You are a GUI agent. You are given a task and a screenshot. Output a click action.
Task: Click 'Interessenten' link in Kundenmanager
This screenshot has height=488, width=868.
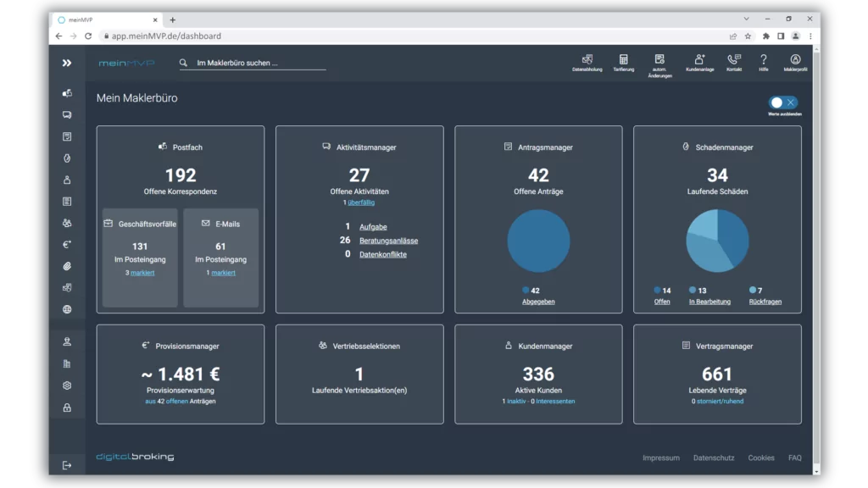tap(555, 401)
